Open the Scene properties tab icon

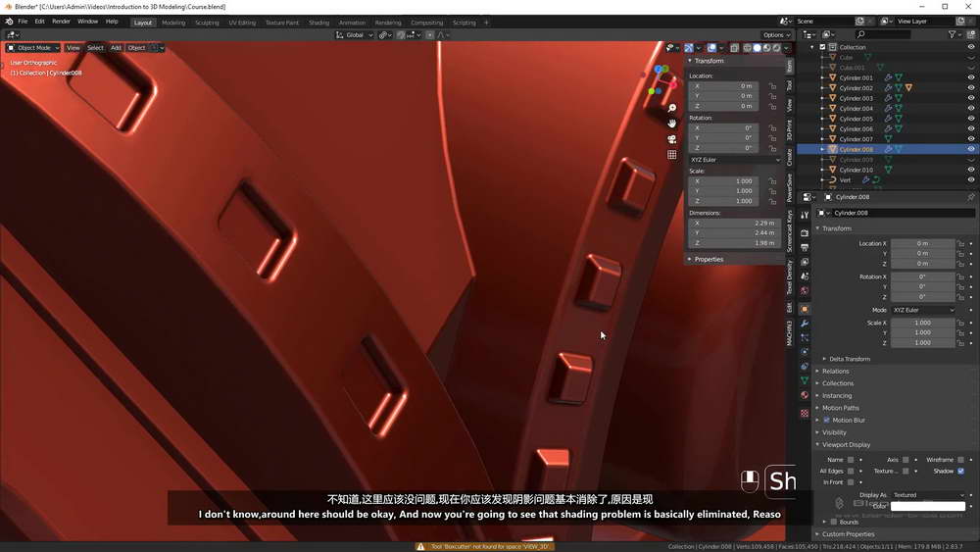tap(805, 276)
